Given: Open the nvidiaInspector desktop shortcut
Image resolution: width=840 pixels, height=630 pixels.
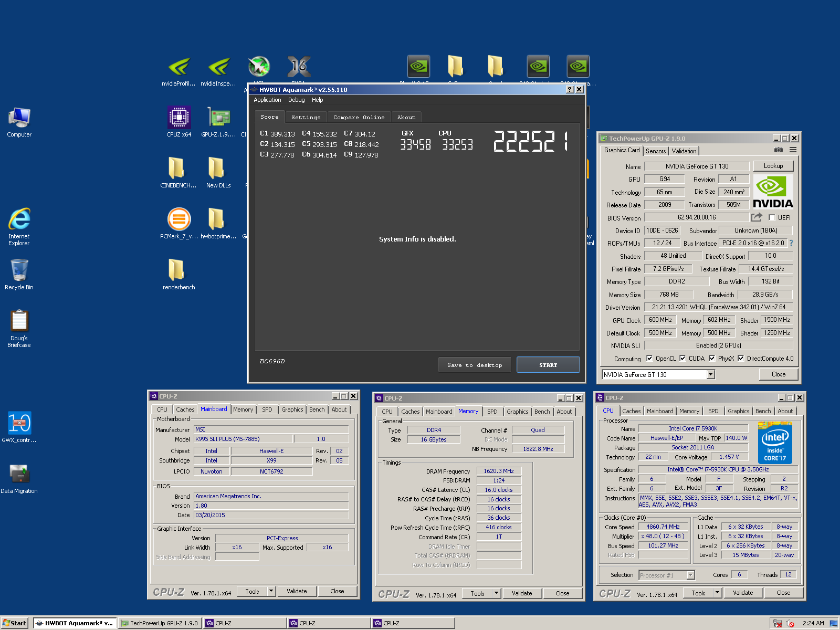Looking at the screenshot, I should pos(218,71).
